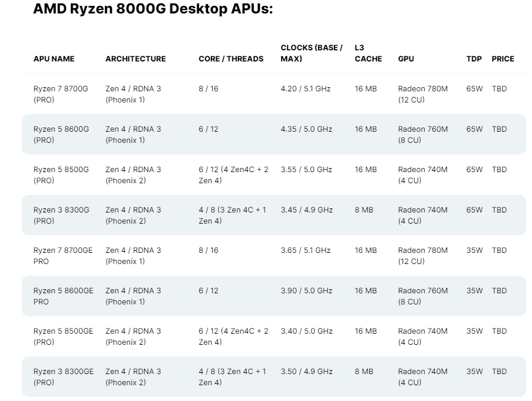This screenshot has width=532, height=401.
Task: Click the Phoenix 1 architecture cell for Ryzen 5 8600GE
Action: (x=133, y=296)
